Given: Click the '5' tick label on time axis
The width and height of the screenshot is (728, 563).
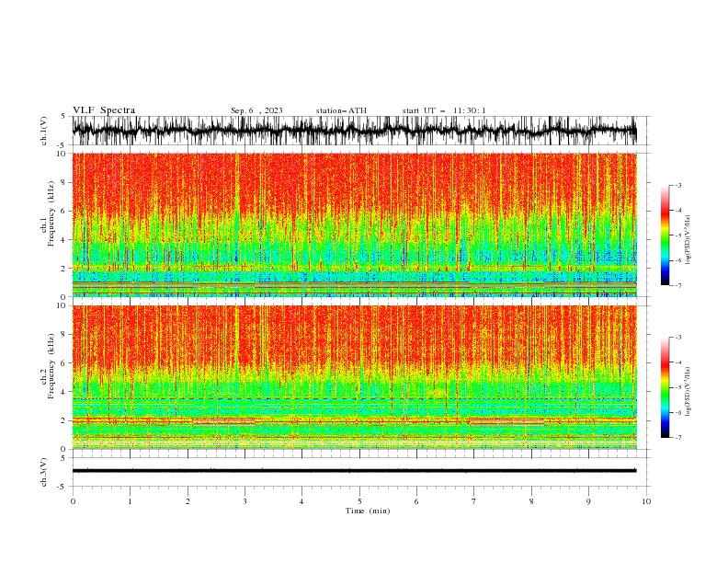Looking at the screenshot, I should [359, 501].
